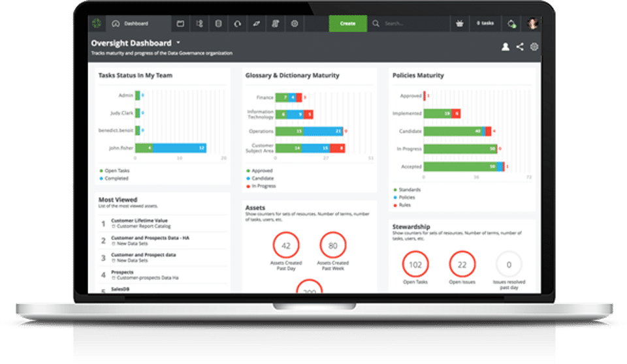Viewport: 627px width, 364px height.
Task: Open dashboard settings gear in header
Action: coord(534,47)
